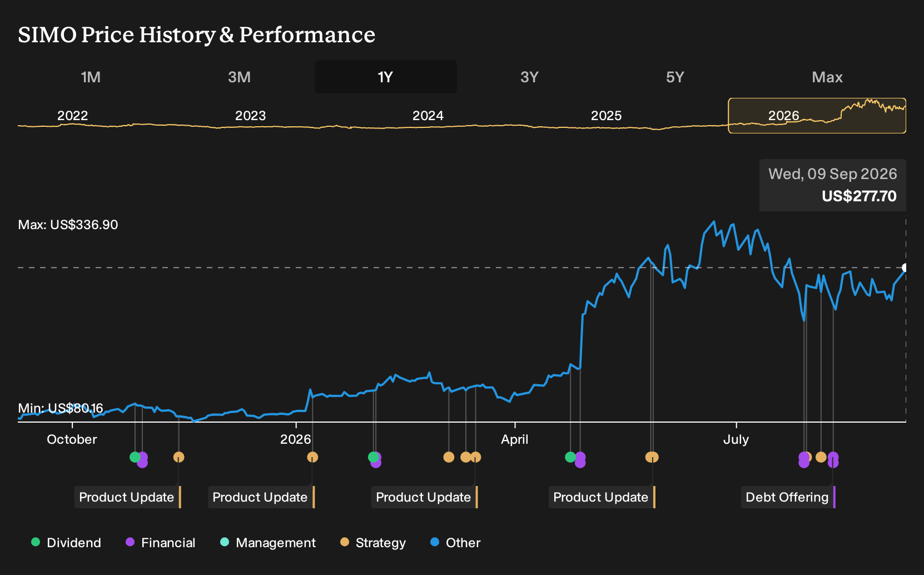The image size is (924, 575).
Task: Click the green dividend marker after April
Action: pos(570,457)
